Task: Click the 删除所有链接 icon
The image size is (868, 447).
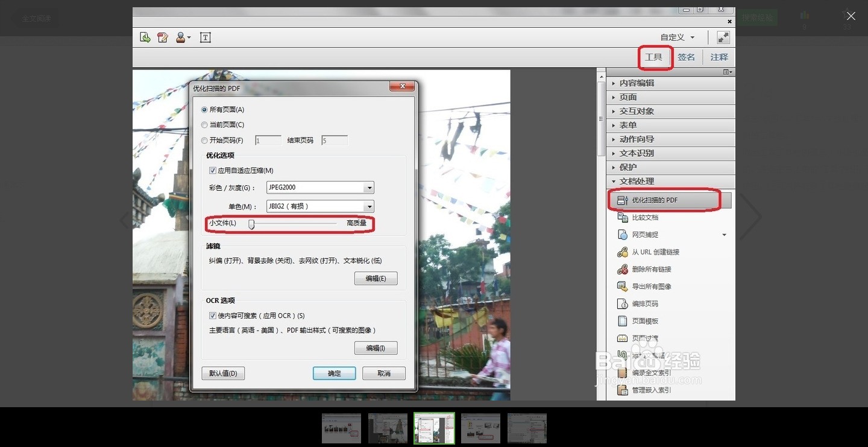Action: pyautogui.click(x=623, y=269)
